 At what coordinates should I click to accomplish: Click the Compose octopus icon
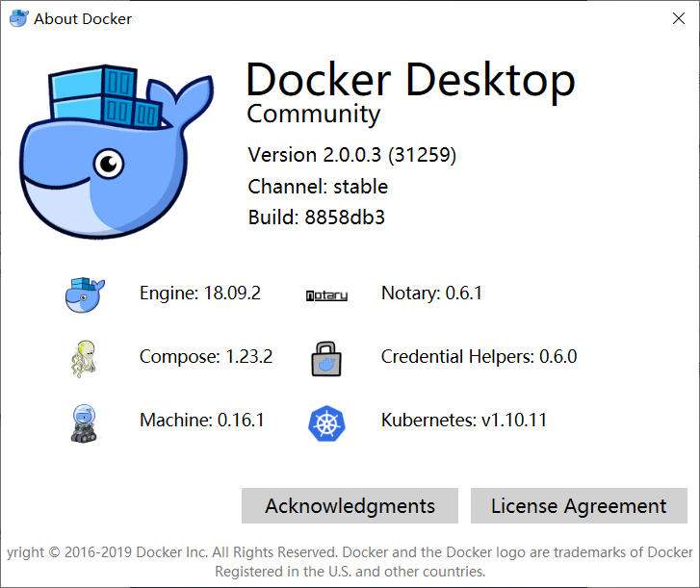coord(84,359)
